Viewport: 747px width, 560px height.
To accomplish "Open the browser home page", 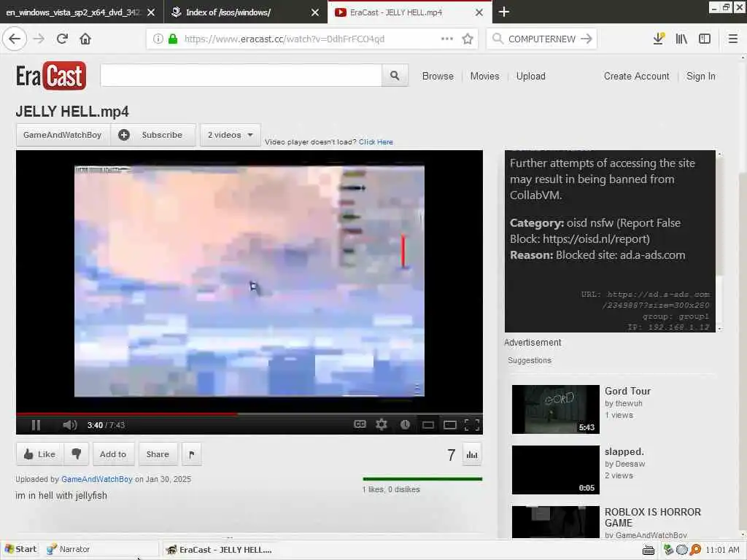I will tap(85, 39).
